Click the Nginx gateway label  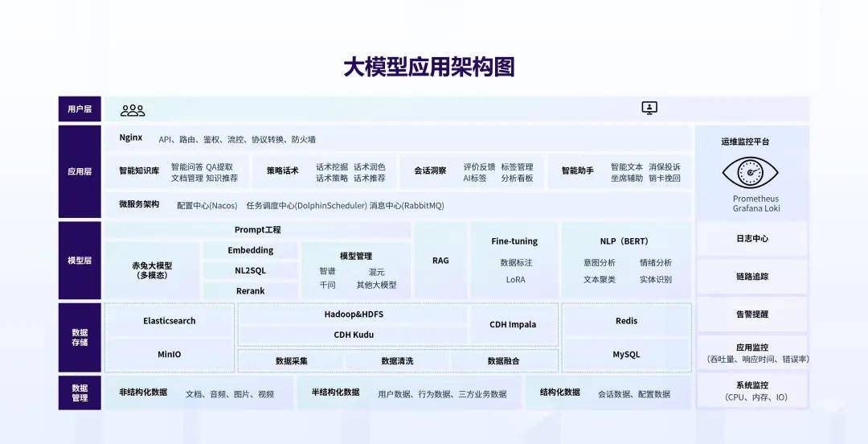tap(131, 138)
